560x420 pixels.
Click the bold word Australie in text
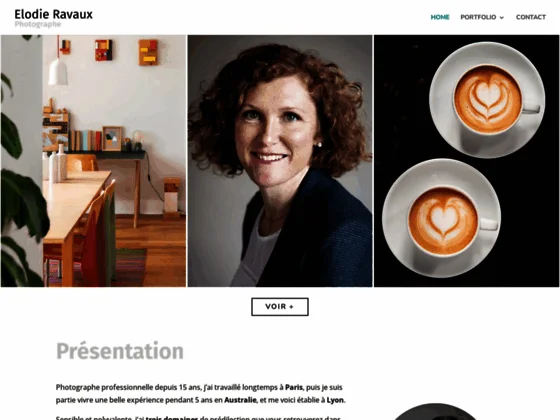(x=240, y=400)
